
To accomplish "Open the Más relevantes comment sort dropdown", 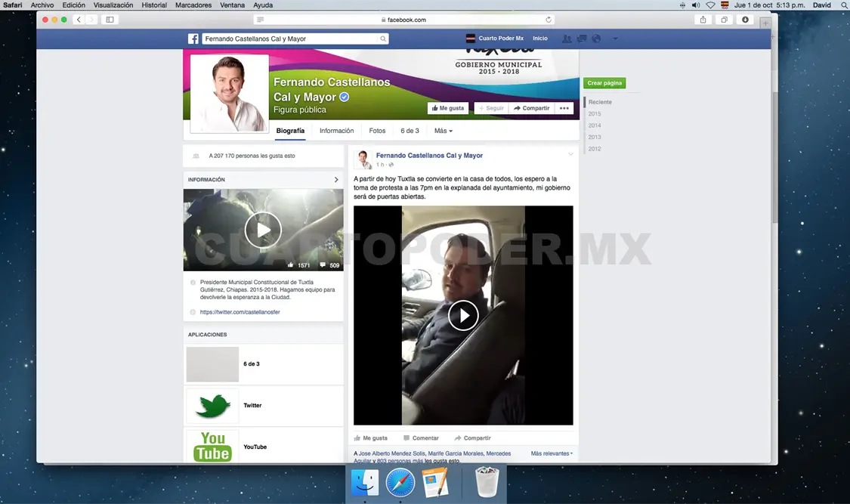I will click(x=552, y=453).
